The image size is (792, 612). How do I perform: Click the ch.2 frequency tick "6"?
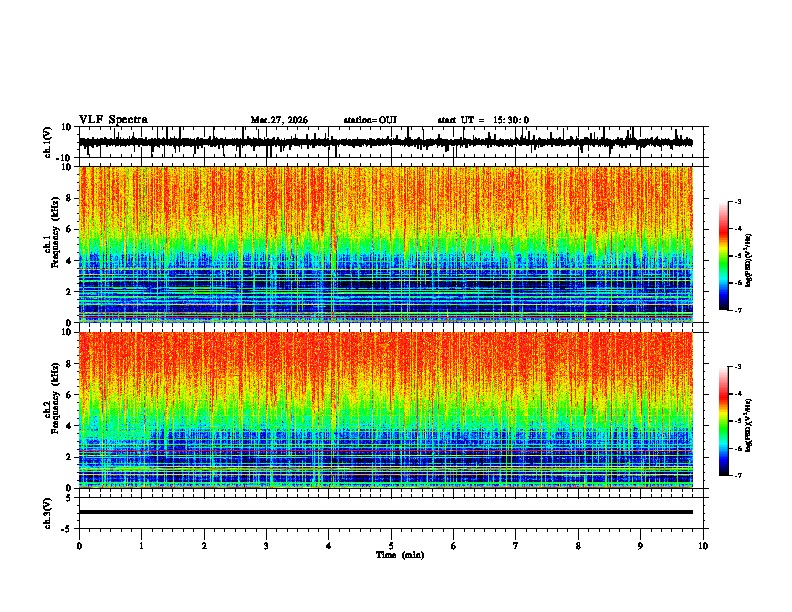click(x=69, y=395)
